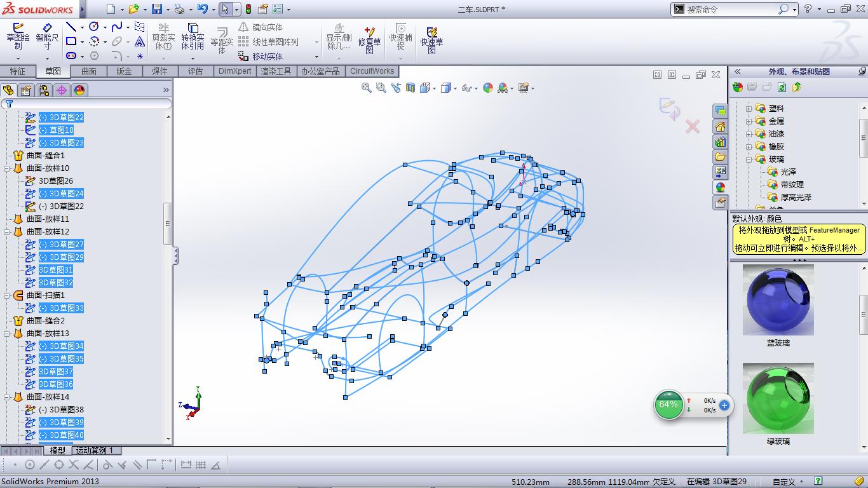The height and width of the screenshot is (488, 868).
Task: Click in the 搜索命令 search box
Action: 731,9
